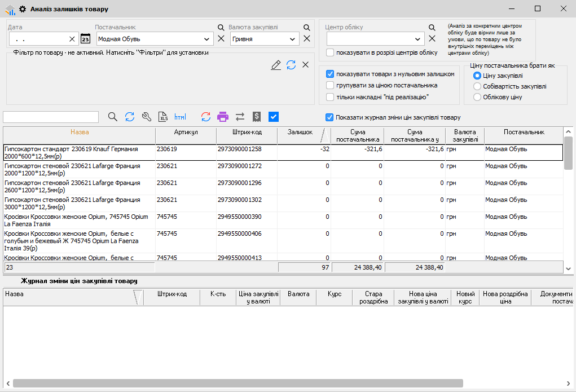Open the Валюта закупівлі dropdown
Image resolution: width=576 pixels, height=392 pixels.
[292, 39]
